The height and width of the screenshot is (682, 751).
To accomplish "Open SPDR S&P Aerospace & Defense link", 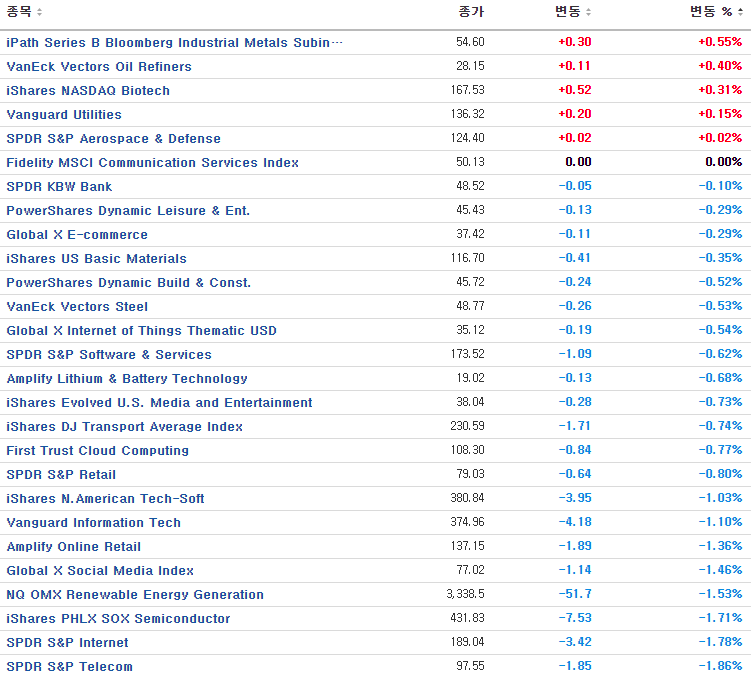I will click(114, 138).
